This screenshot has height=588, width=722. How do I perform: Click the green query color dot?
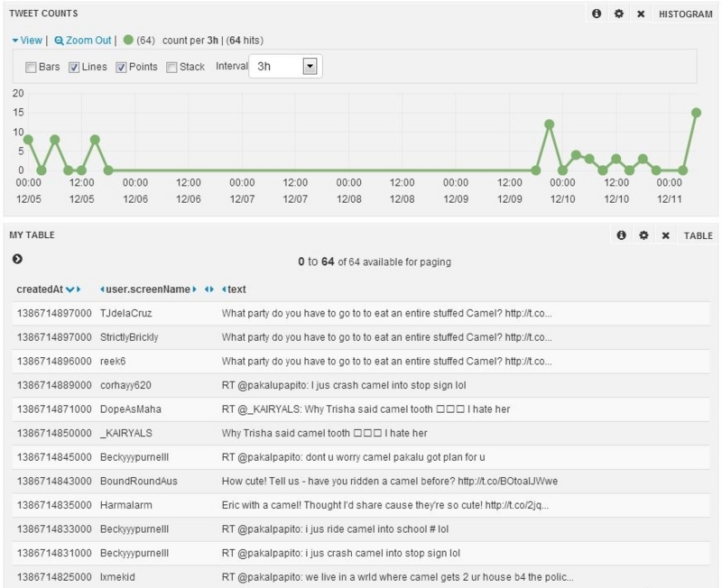pyautogui.click(x=128, y=40)
